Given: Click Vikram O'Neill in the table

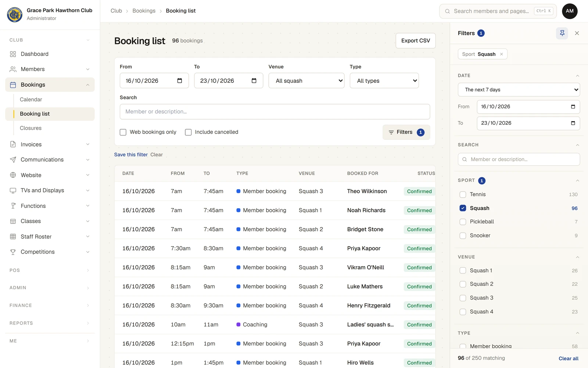Looking at the screenshot, I should click(366, 268).
